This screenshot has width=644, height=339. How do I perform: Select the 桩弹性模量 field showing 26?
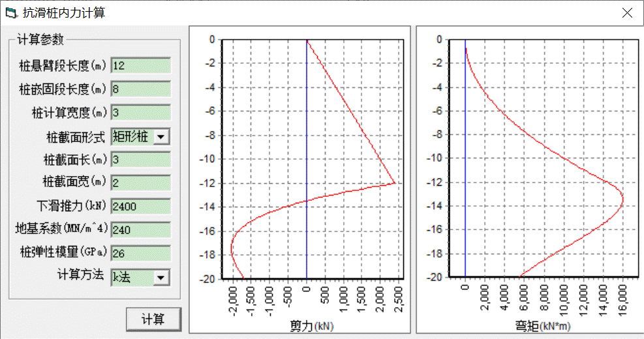(140, 253)
